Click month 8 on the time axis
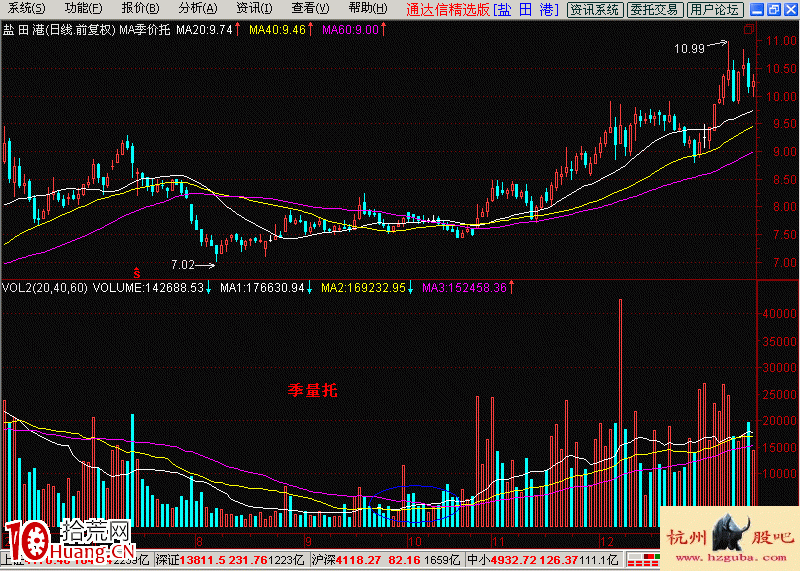This screenshot has height=571, width=800. point(199,542)
